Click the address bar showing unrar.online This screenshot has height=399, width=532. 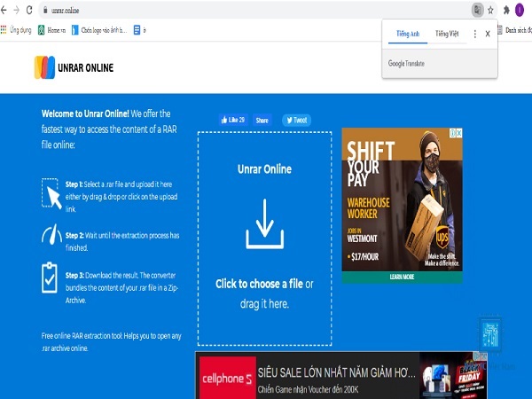258,10
